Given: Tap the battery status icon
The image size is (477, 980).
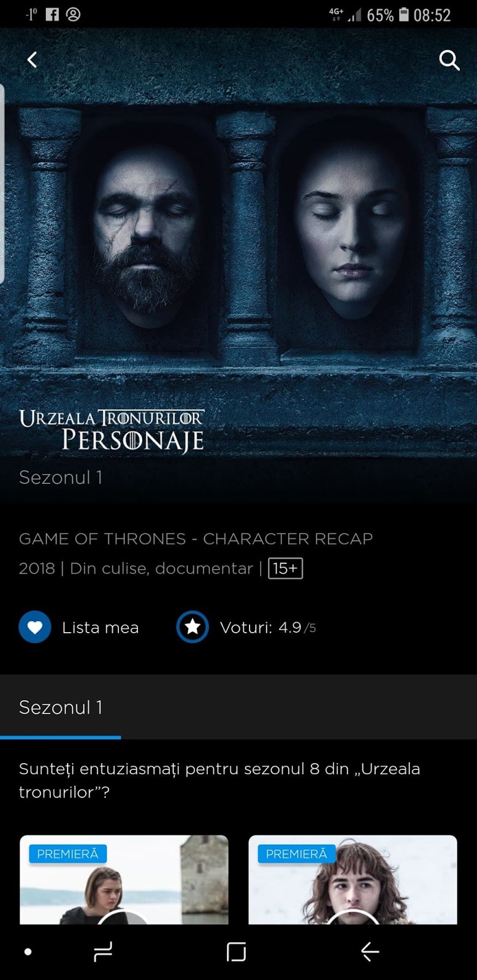Looking at the screenshot, I should (x=403, y=15).
